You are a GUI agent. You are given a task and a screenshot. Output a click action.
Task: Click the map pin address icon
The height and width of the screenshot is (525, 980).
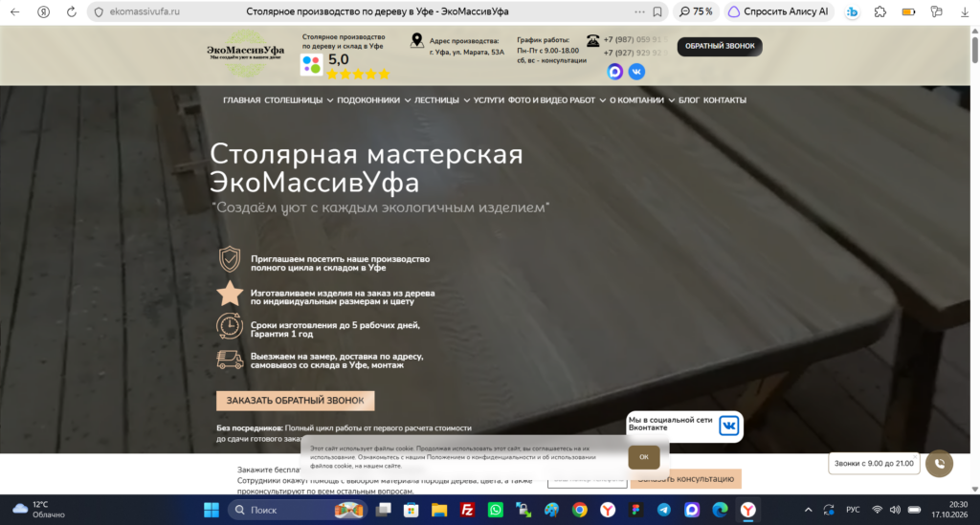pyautogui.click(x=416, y=40)
